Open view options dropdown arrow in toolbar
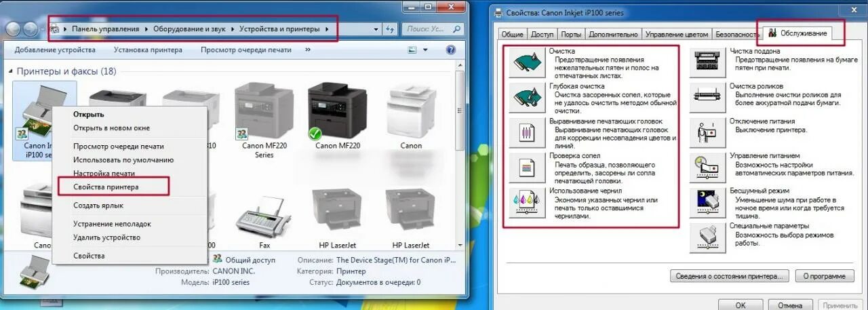868x310 pixels. (425, 50)
